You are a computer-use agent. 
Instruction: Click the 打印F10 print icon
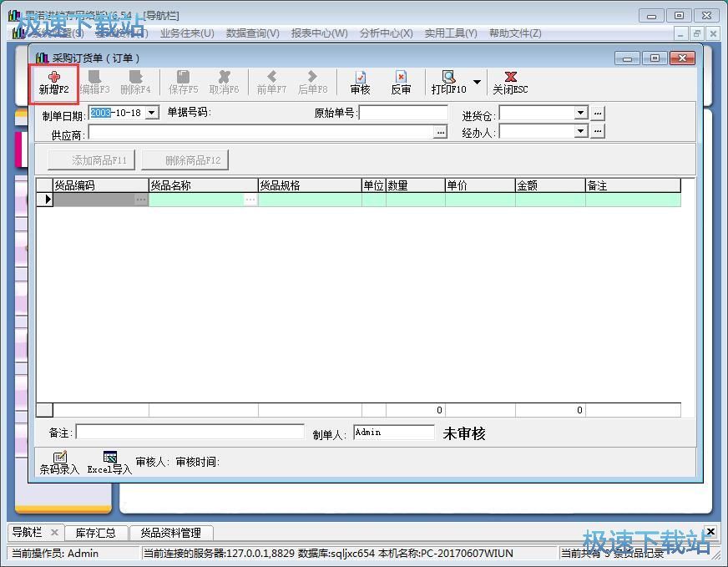pos(448,82)
